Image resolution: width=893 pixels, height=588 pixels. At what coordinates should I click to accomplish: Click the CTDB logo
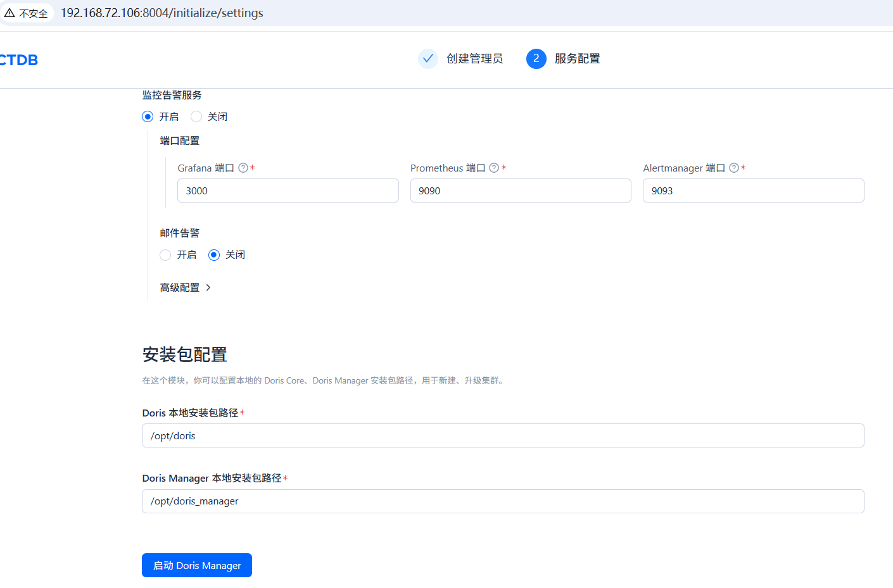(x=18, y=60)
